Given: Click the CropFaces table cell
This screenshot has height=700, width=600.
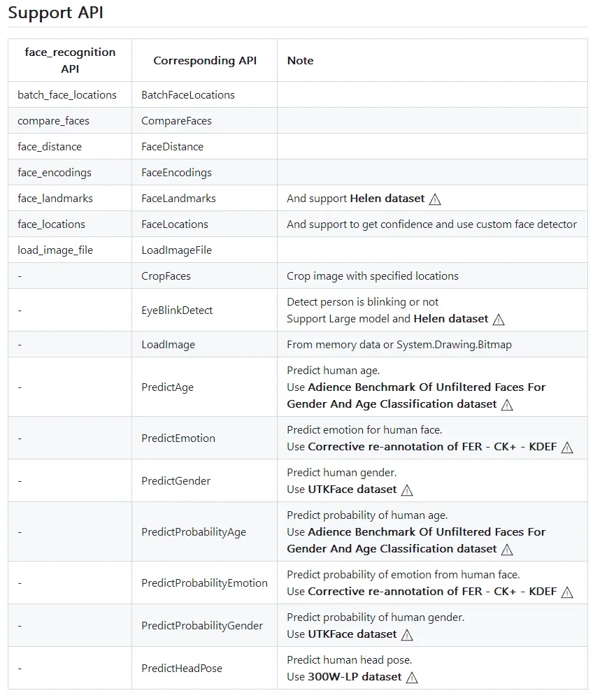Looking at the screenshot, I should coord(166,276).
